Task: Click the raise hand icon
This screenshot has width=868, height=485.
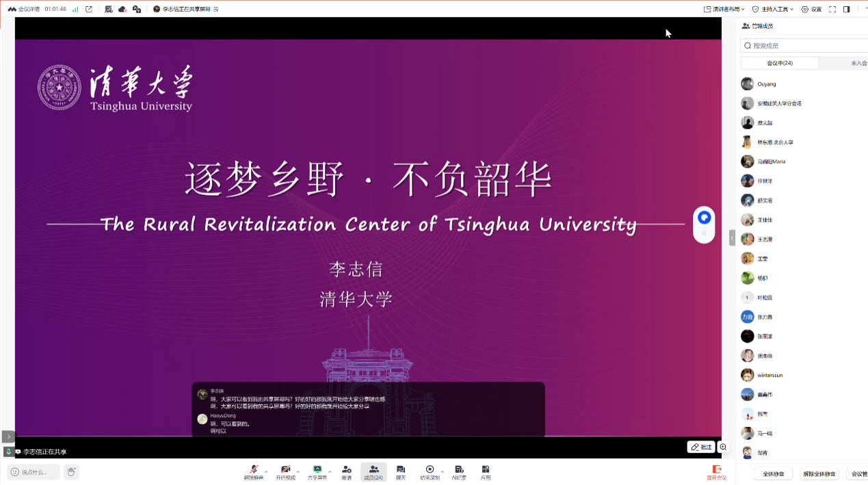Action: click(71, 471)
